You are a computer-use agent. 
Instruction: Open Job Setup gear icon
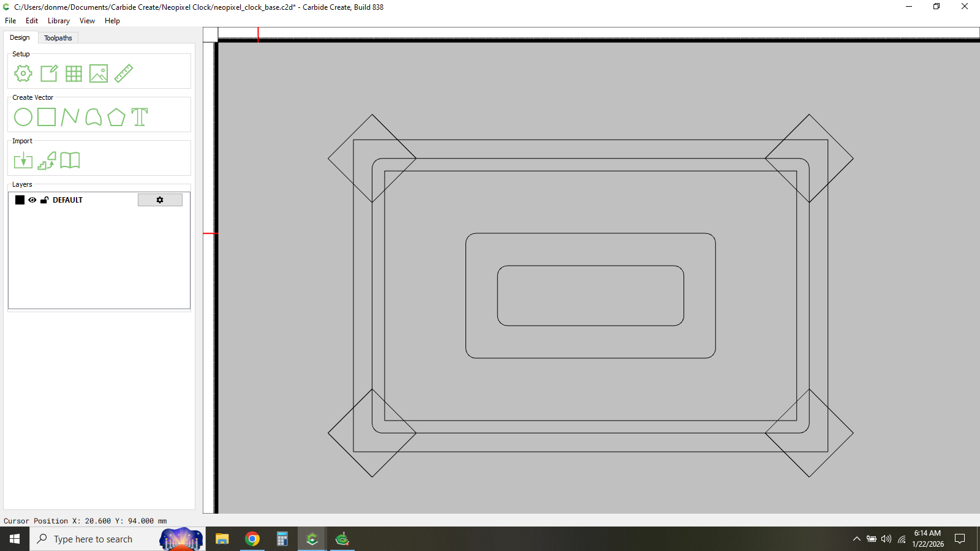click(23, 73)
